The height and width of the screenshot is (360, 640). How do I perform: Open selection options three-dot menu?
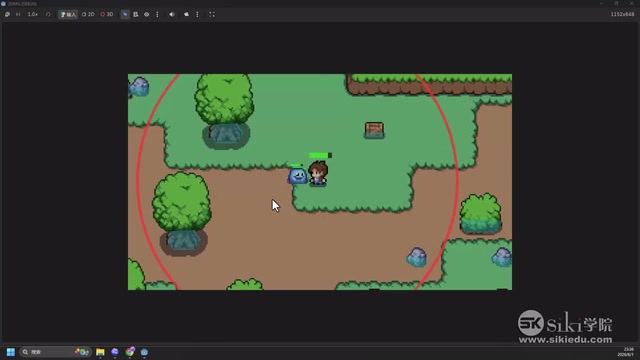pos(157,14)
